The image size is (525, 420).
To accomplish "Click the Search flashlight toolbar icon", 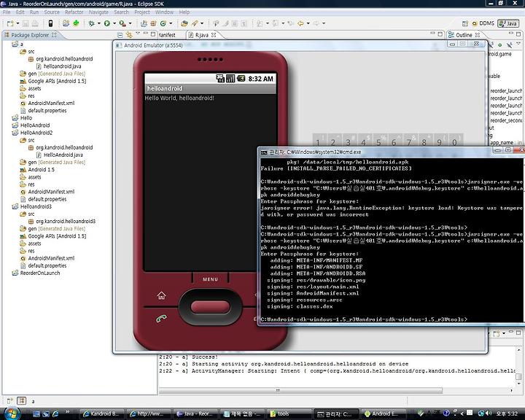I will (195, 23).
